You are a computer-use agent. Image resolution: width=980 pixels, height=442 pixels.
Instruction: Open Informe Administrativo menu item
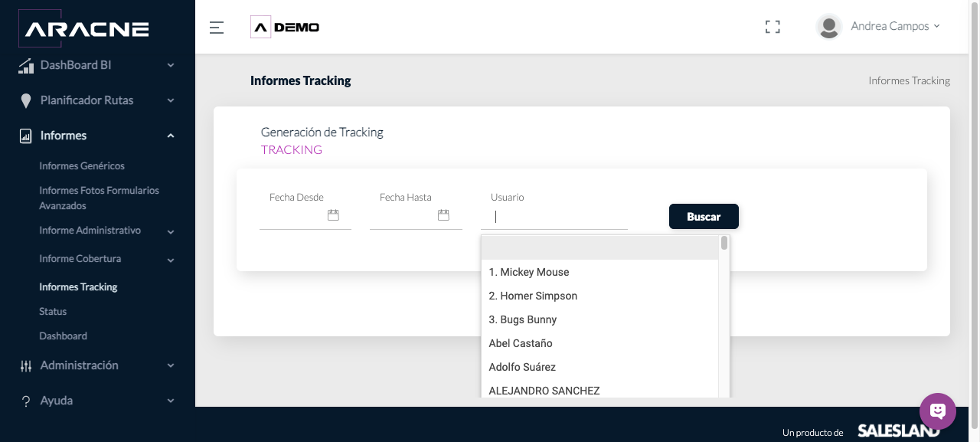(x=90, y=230)
